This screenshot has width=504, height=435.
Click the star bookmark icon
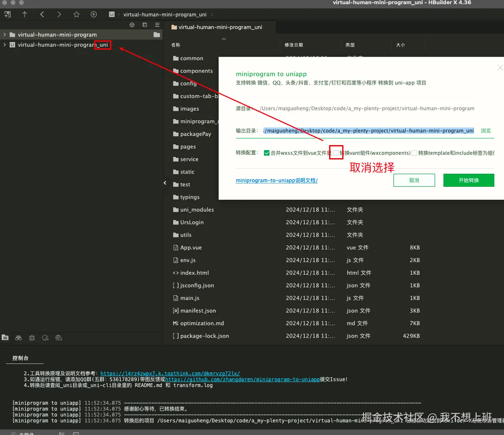tap(76, 14)
